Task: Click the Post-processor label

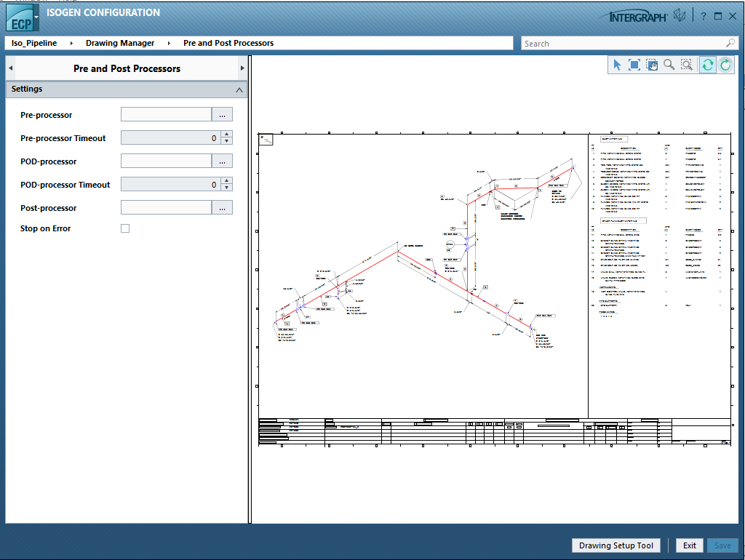Action: point(48,208)
